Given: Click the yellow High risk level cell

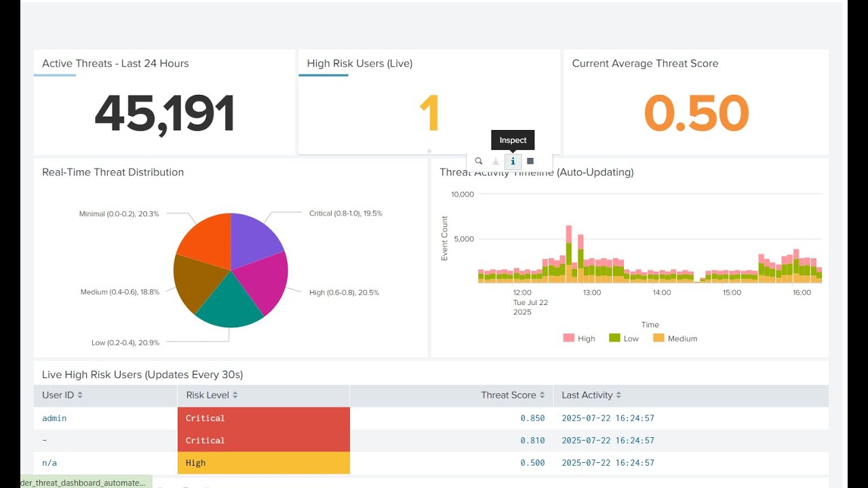Looking at the screenshot, I should click(264, 463).
